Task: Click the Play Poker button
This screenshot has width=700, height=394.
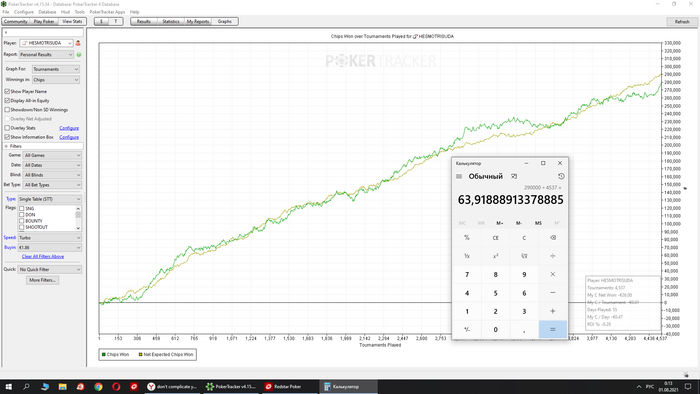Action: tap(44, 21)
